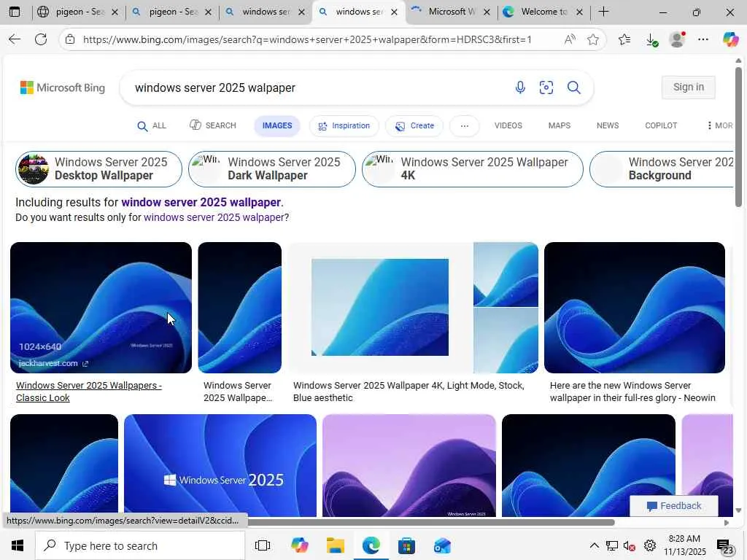Screen dimensions: 747x560
Task: Choose Wallpaper 4K suggestion chip
Action: click(472, 168)
